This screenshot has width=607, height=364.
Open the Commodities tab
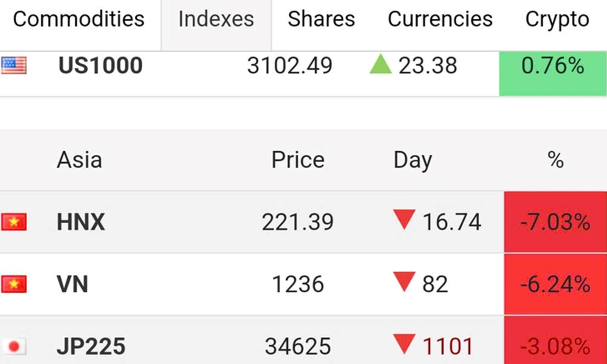point(79,19)
